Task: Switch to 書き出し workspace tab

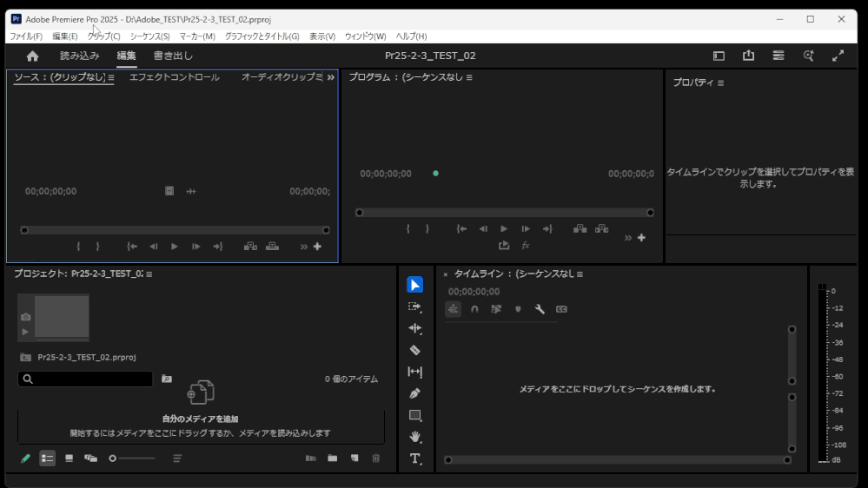Action: 173,56
